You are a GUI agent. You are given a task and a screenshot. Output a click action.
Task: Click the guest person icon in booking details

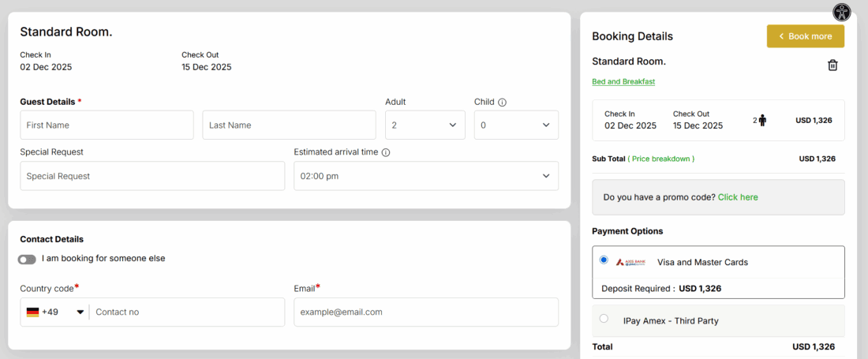click(762, 121)
